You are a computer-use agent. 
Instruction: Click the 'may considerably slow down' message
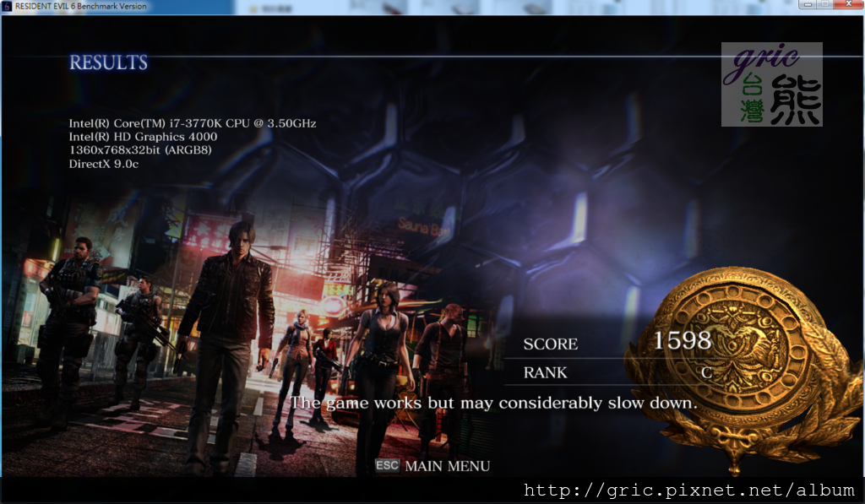tap(493, 403)
